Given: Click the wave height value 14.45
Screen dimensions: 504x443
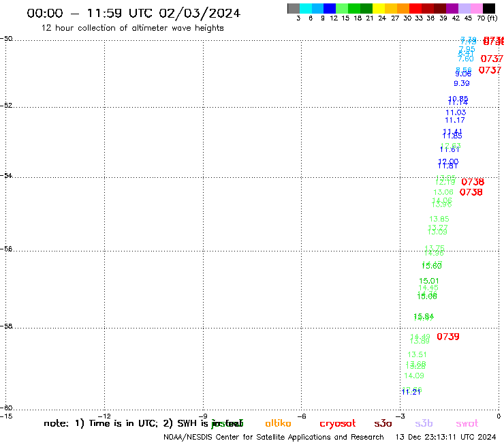Looking at the screenshot, I should [x=428, y=288].
